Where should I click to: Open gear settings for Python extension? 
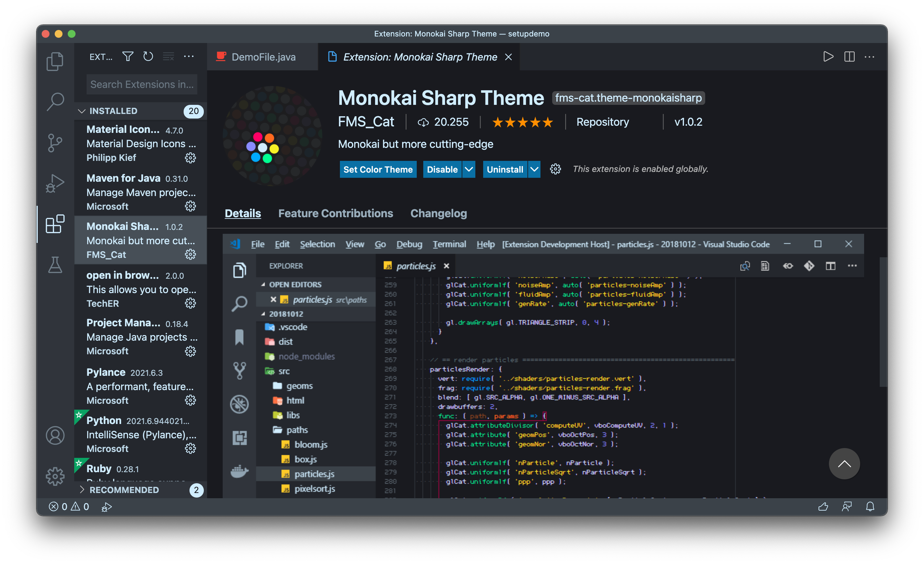pyautogui.click(x=190, y=448)
